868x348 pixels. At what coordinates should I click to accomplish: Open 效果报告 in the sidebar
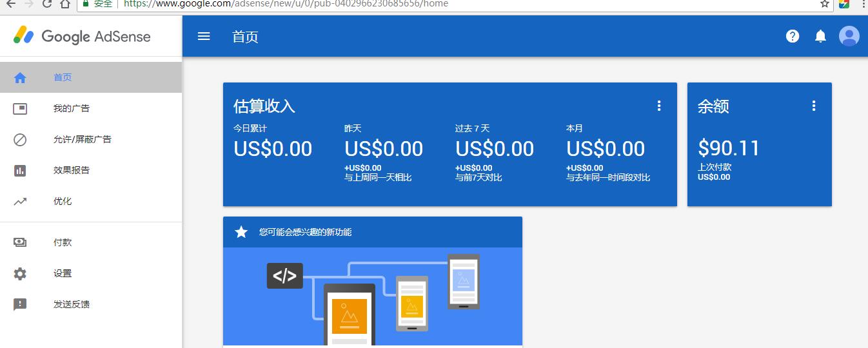91,170
